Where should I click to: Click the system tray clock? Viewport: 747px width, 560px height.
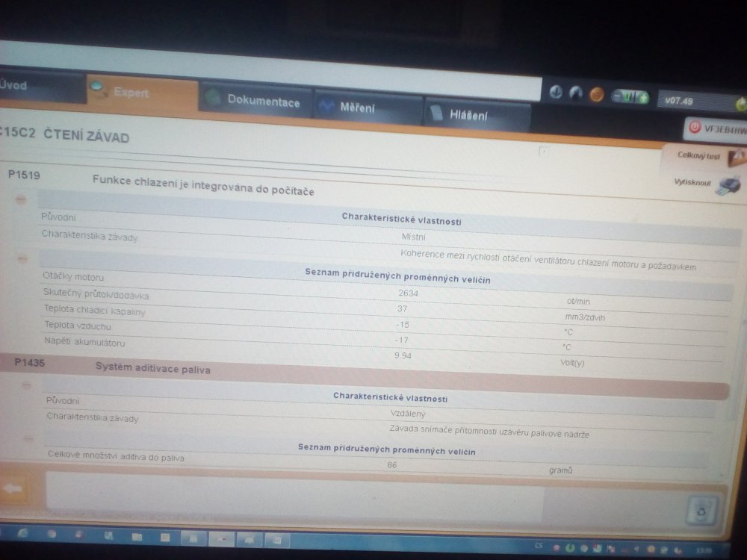pos(704,550)
